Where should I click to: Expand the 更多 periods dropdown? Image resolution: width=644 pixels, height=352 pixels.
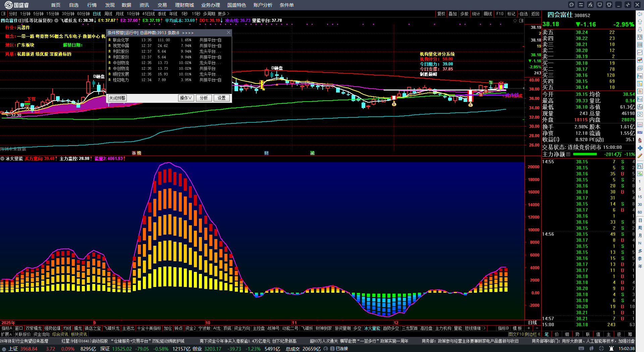(224, 14)
